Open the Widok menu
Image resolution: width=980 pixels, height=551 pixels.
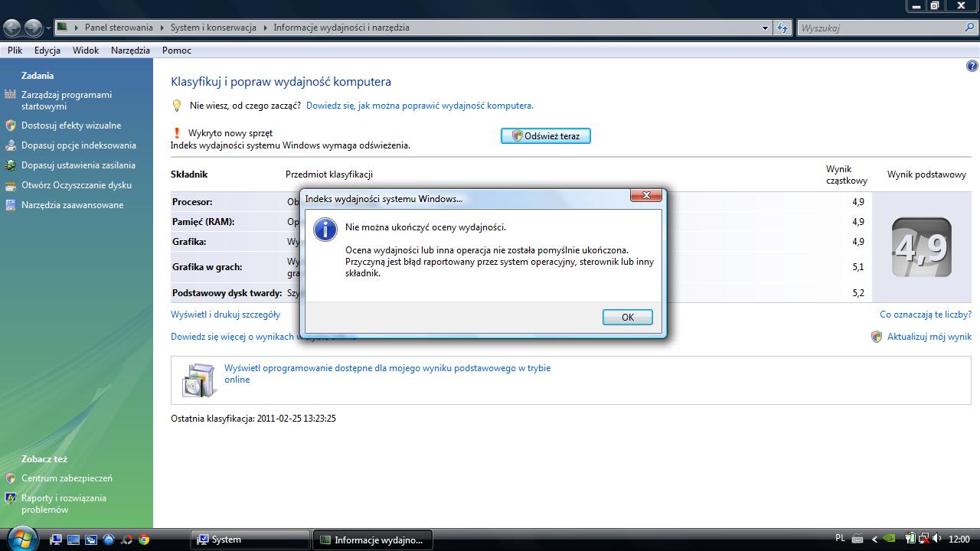86,51
